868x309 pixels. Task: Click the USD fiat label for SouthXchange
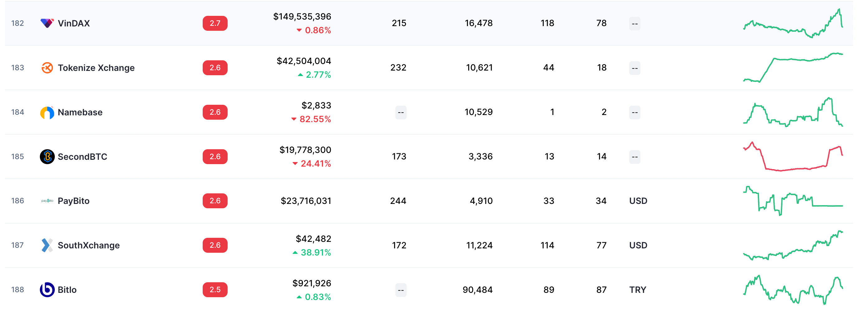[638, 245]
